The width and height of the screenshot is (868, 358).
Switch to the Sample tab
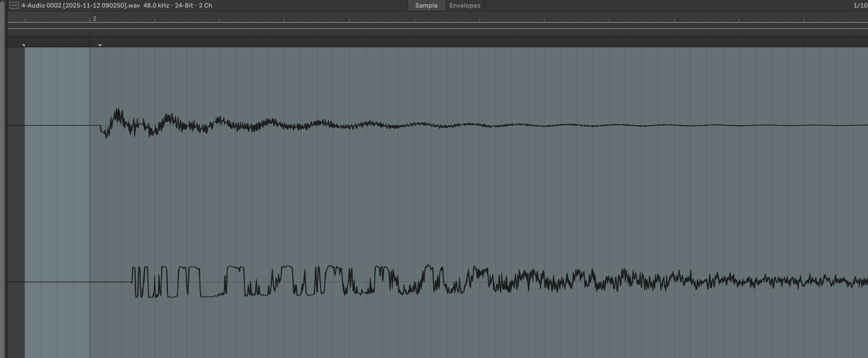[426, 5]
